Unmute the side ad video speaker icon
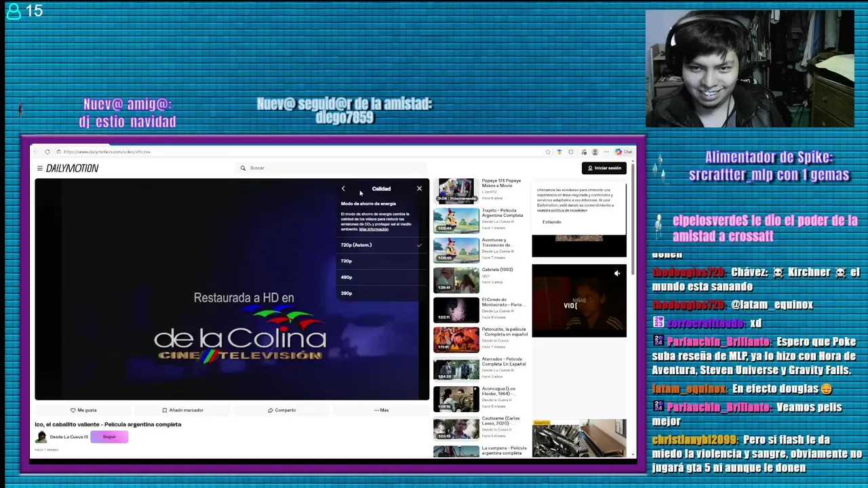This screenshot has width=868, height=488. (x=617, y=273)
